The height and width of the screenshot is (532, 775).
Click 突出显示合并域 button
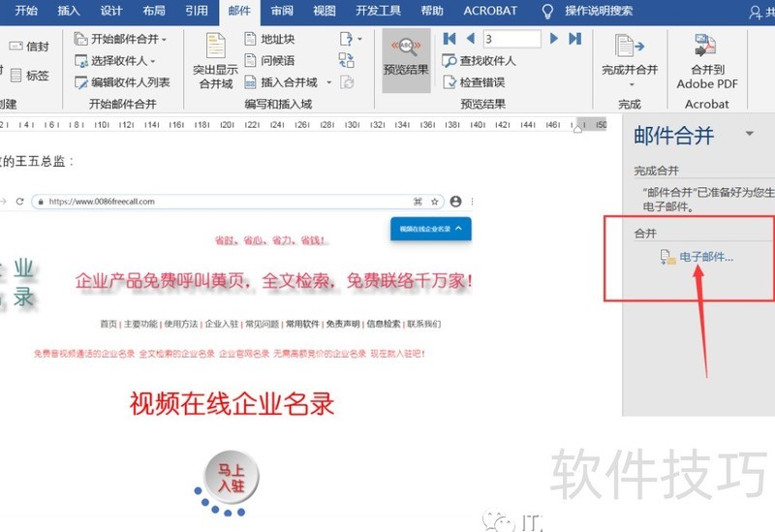pyautogui.click(x=215, y=61)
